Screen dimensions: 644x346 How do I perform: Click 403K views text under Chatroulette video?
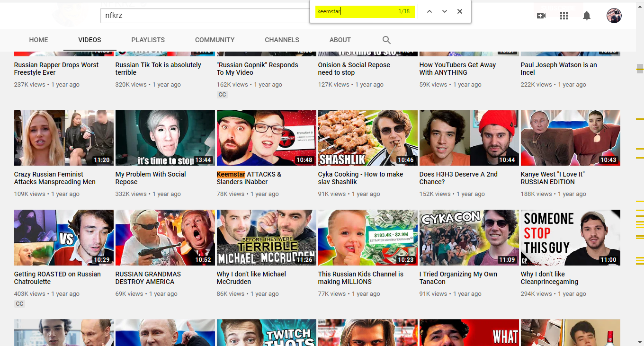[x=30, y=294]
